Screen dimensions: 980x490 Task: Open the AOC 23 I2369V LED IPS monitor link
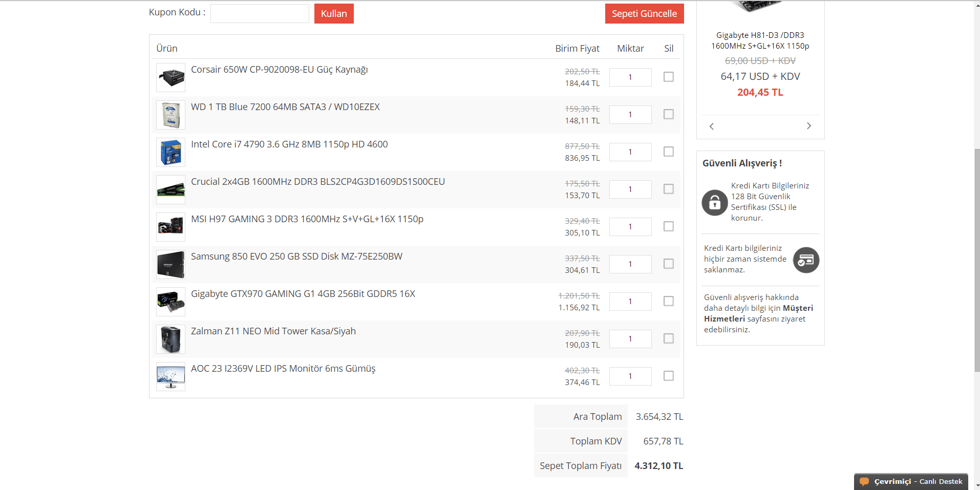click(x=283, y=369)
